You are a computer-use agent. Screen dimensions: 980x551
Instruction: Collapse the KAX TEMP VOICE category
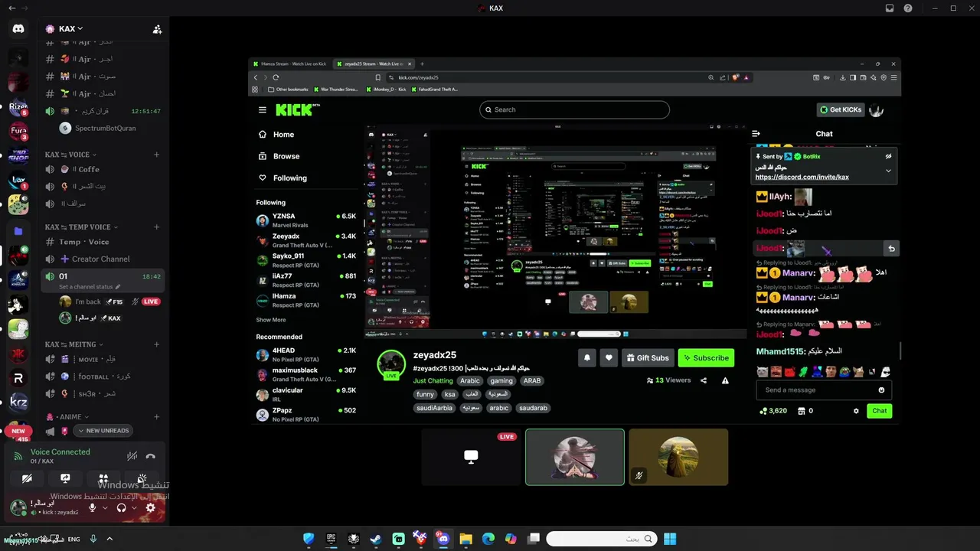coord(81,227)
